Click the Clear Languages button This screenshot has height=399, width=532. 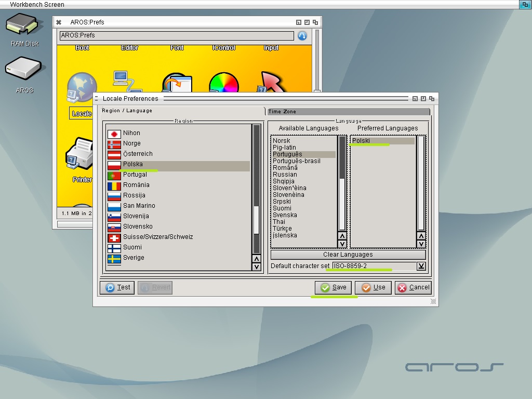348,255
